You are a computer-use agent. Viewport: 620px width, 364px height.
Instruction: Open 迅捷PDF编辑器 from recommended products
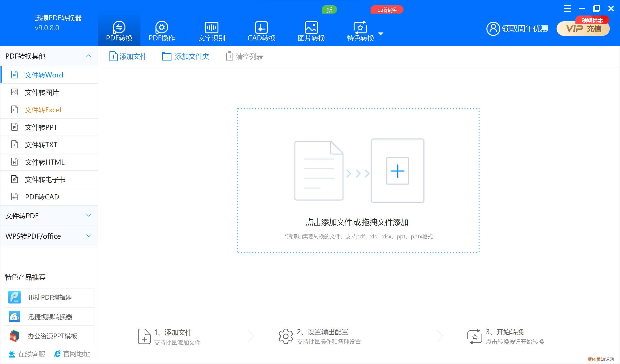coord(49,297)
